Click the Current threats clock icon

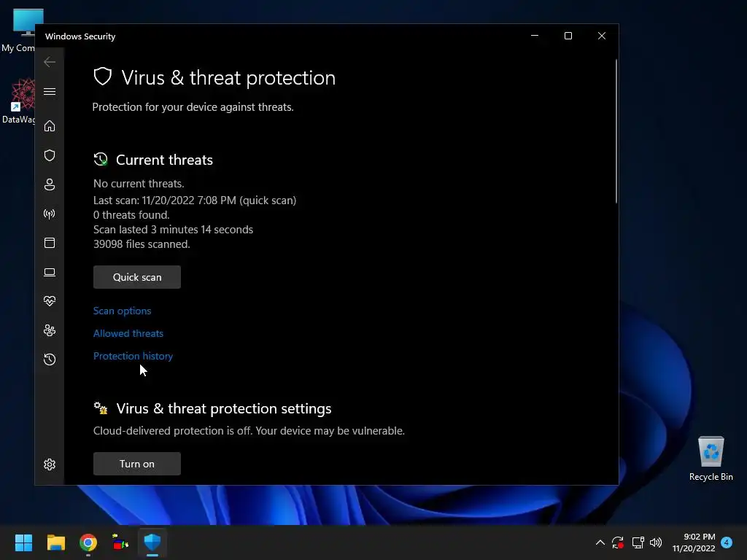[101, 159]
